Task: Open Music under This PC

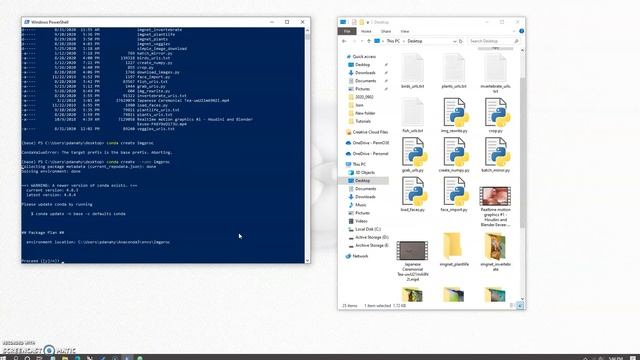Action: tap(361, 205)
